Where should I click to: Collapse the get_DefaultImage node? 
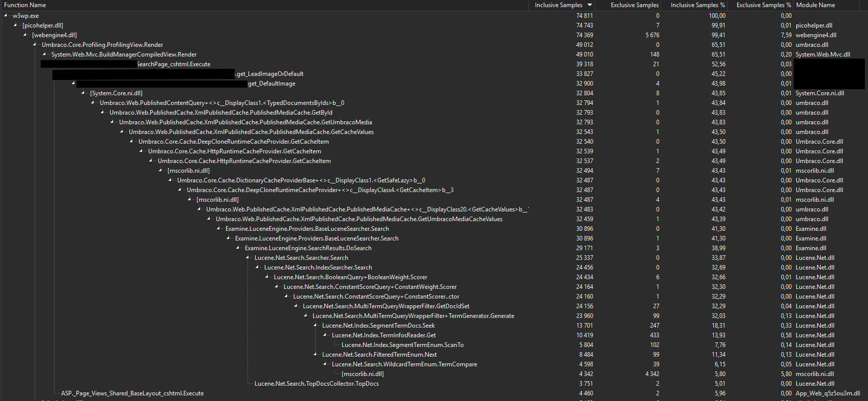74,84
